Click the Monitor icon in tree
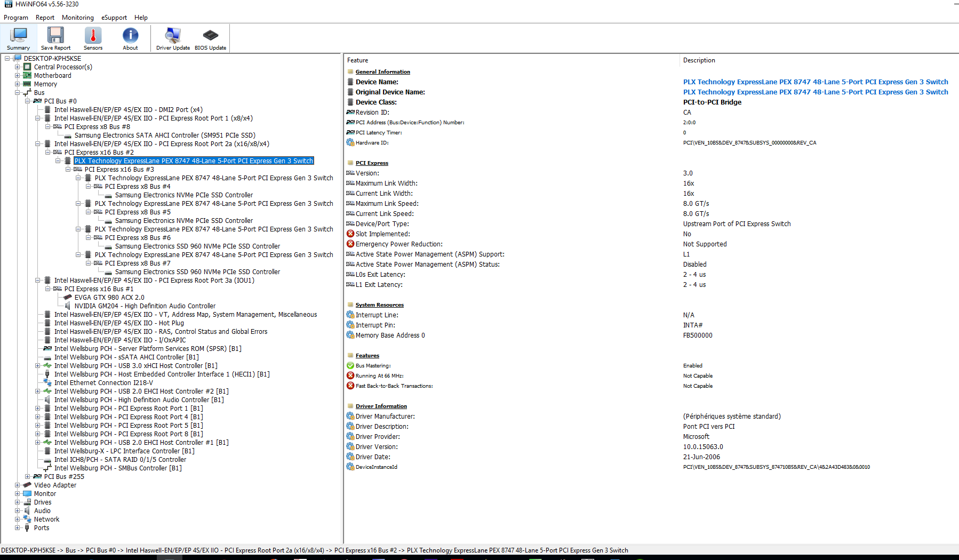Screen dimensions: 959x560 click(27, 494)
